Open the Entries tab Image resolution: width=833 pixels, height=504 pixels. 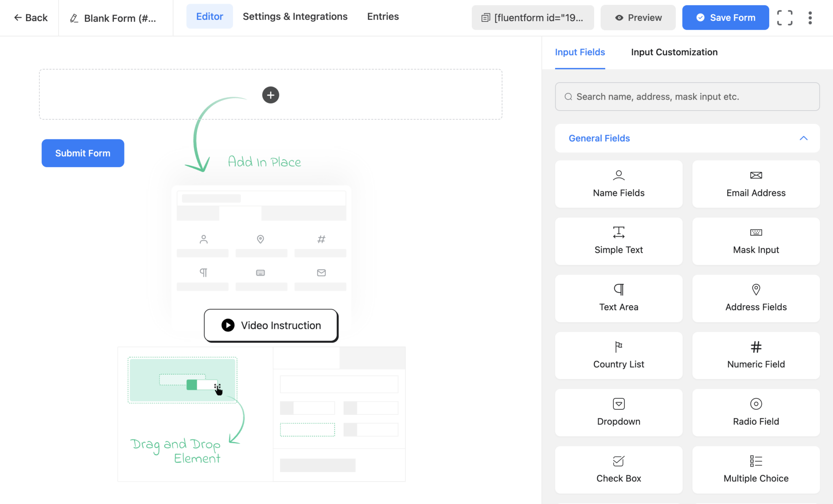pyautogui.click(x=383, y=17)
